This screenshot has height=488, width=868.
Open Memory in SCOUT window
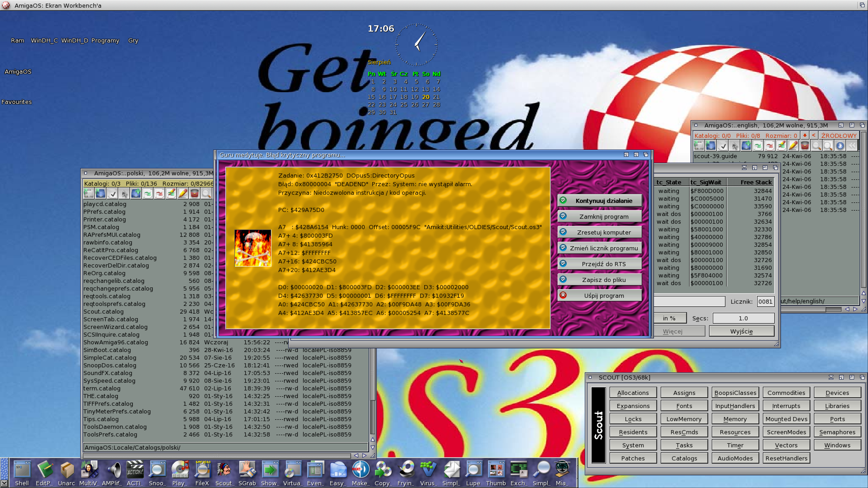coord(735,419)
